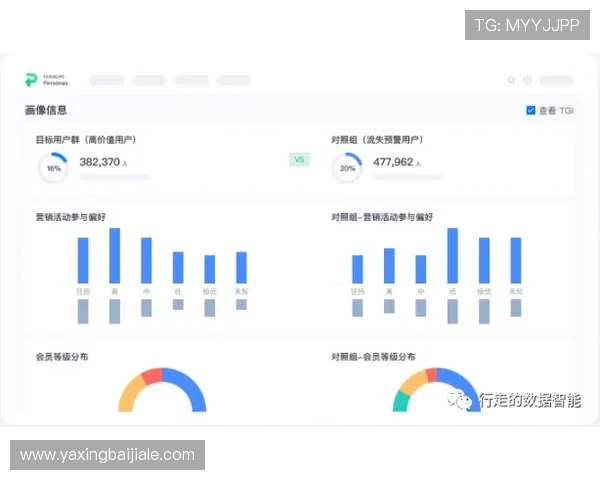Screen dimensions: 600x480
Task: Click the gray TGI bar under 低 in 对照组
Action: tap(453, 311)
